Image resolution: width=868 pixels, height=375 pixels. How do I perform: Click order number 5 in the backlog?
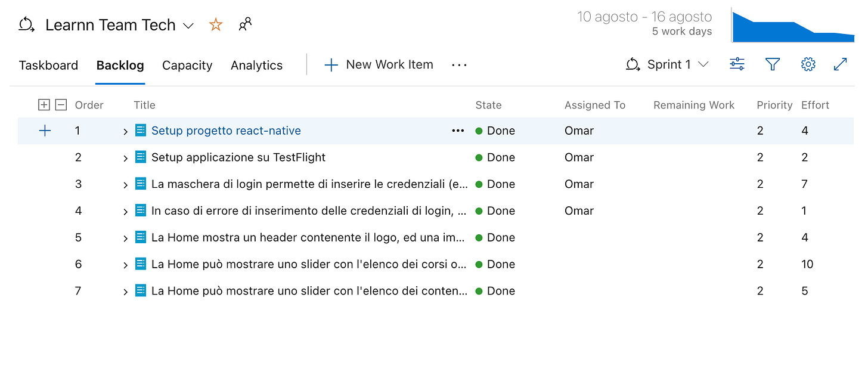pos(78,237)
